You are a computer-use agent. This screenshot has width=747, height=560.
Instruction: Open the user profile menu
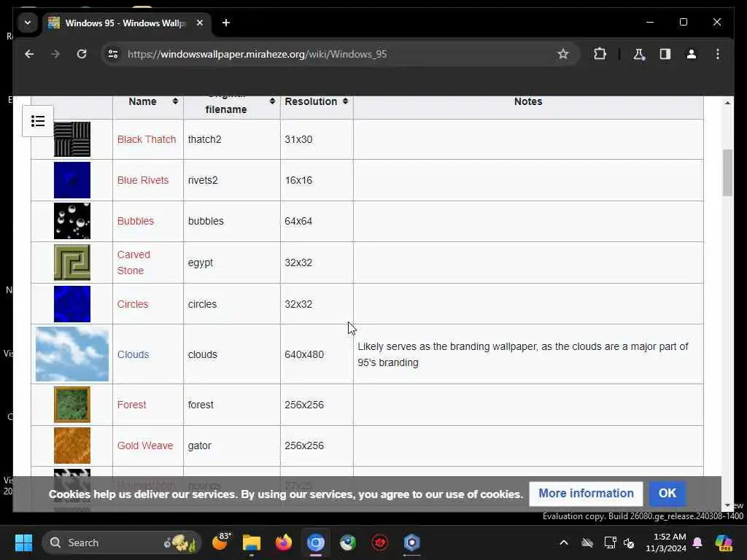(692, 54)
